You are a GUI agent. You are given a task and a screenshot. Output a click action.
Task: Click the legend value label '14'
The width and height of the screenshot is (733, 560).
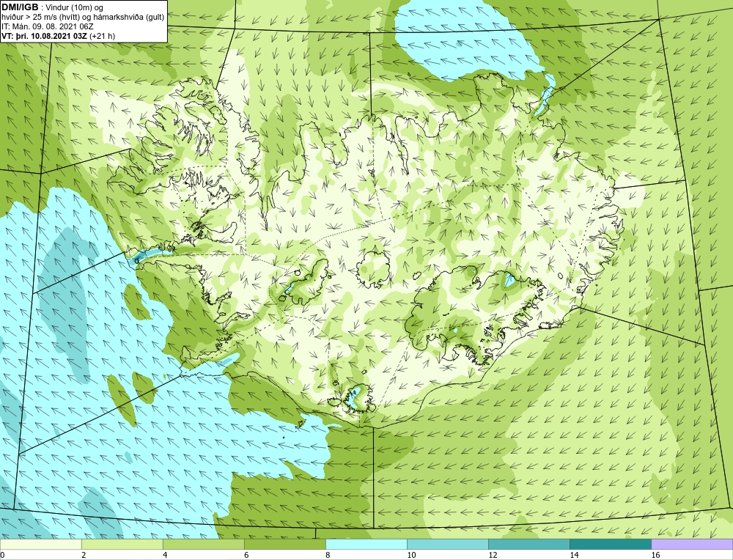click(574, 555)
